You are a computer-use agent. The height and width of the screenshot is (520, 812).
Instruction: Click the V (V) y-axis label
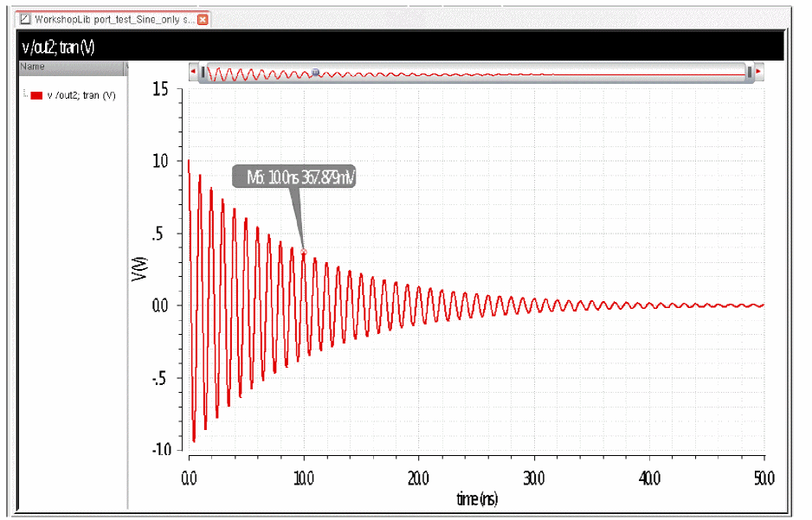tap(140, 269)
